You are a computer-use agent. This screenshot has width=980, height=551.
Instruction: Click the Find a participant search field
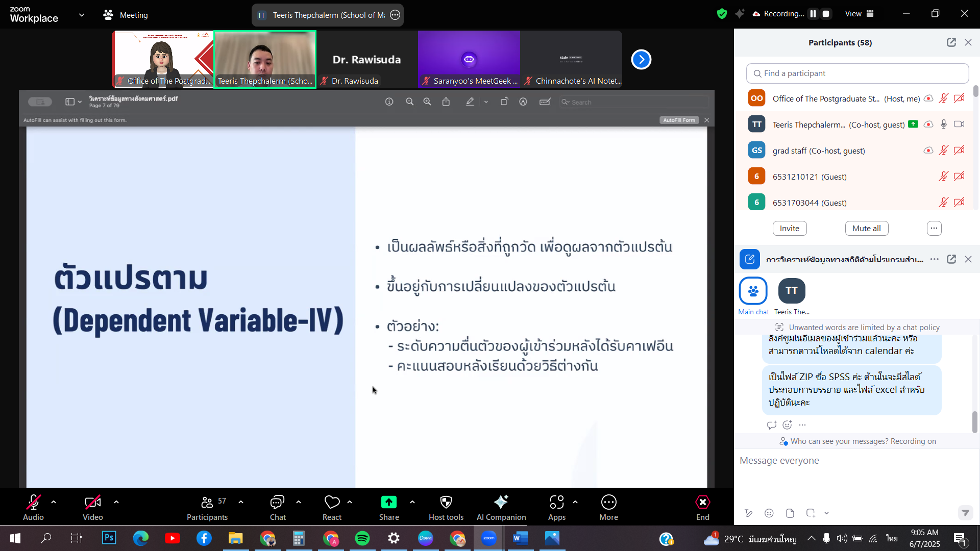857,73
